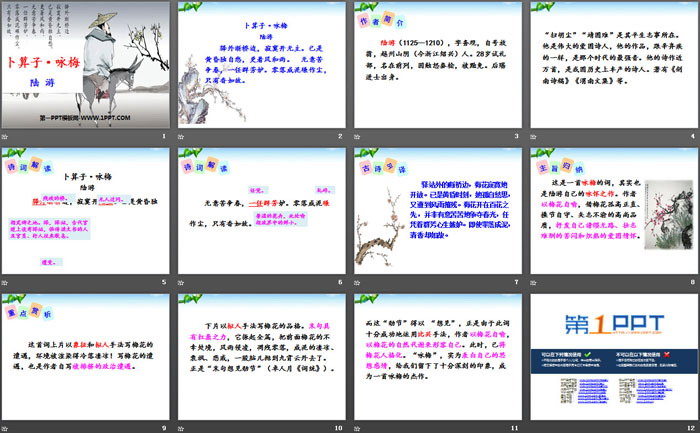Select slide 10 thumbnail about 拟人手法
Viewport: 700px width, 433px height.
pos(258,356)
